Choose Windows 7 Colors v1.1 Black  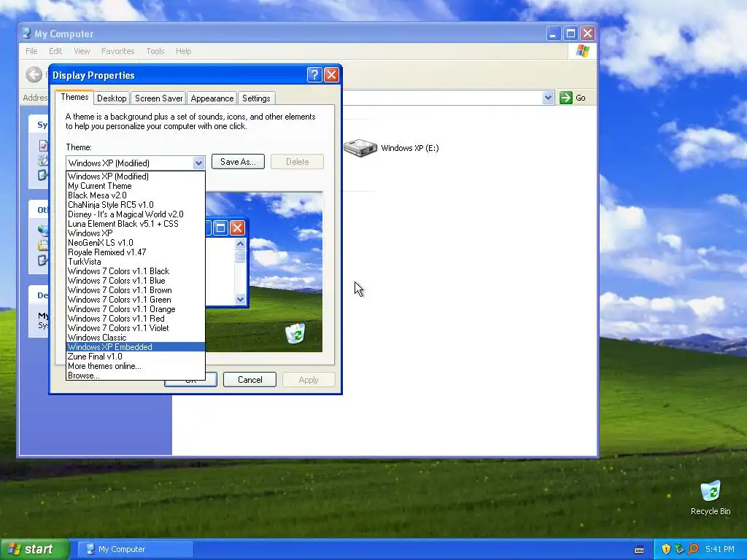coord(135,271)
